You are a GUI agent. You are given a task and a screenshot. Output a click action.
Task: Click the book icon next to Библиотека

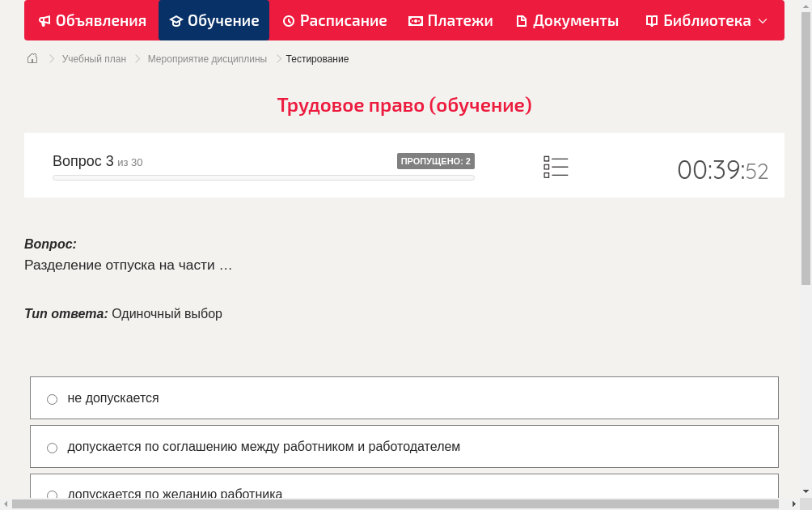coord(651,20)
